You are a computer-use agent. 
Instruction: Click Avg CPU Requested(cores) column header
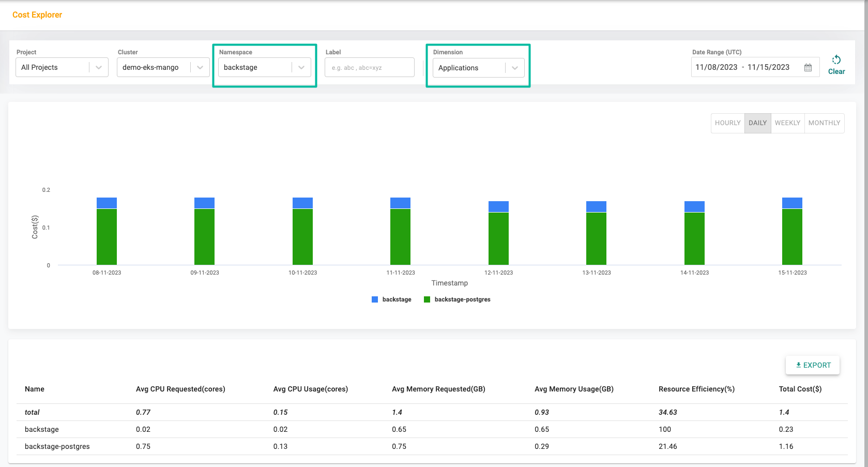(180, 389)
